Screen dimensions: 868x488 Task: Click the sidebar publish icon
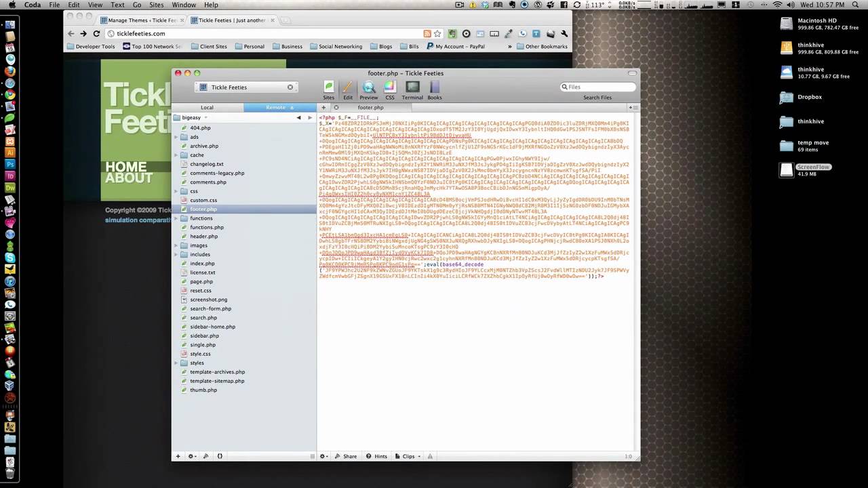coord(206,456)
